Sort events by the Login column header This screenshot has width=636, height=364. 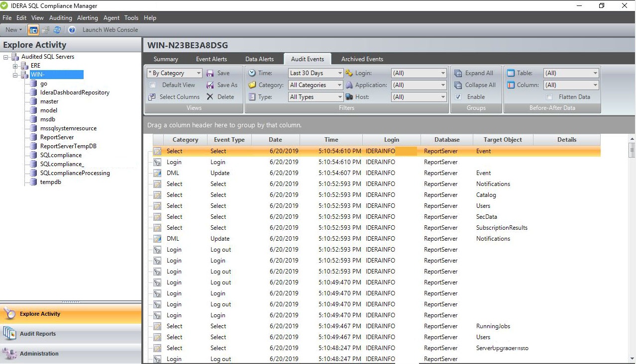(x=392, y=140)
